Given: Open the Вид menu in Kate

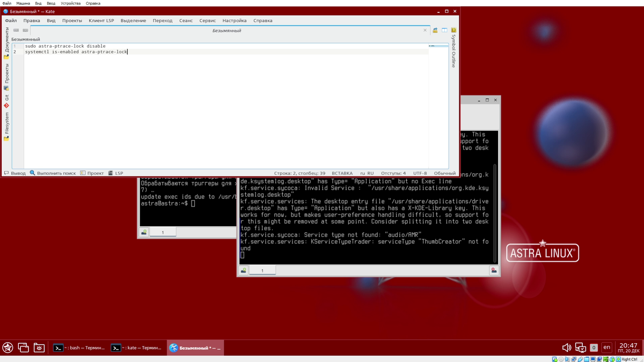Looking at the screenshot, I should coord(51,20).
